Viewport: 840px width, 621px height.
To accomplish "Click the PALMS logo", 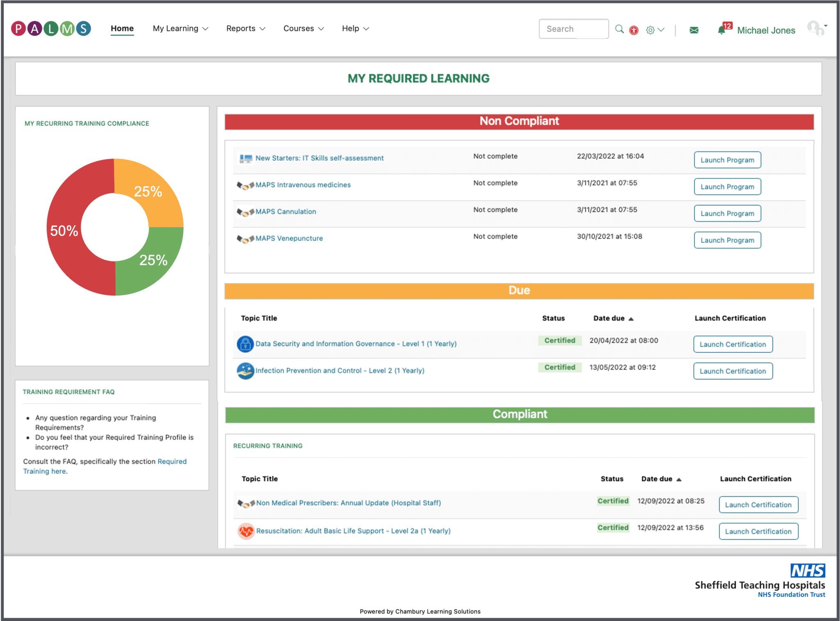I will [x=50, y=28].
